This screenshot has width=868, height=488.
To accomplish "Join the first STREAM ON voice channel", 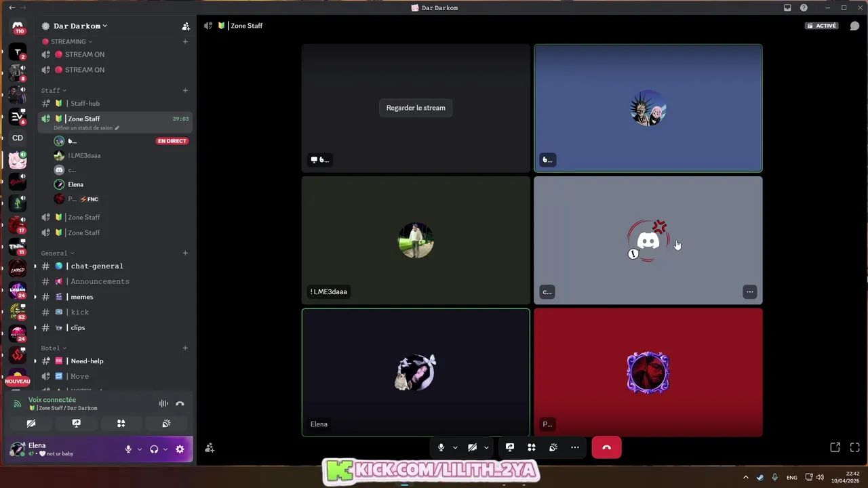I will point(115,54).
